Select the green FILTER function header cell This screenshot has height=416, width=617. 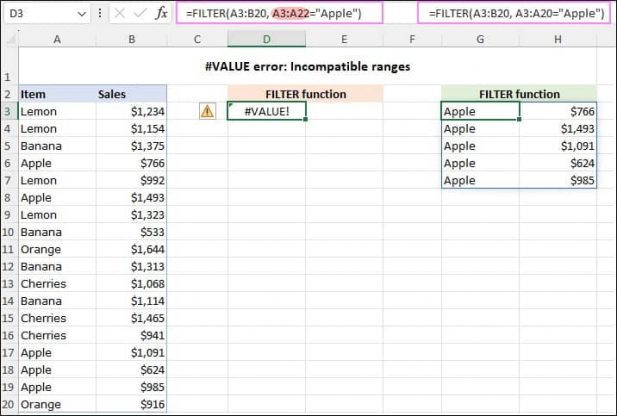tap(519, 94)
